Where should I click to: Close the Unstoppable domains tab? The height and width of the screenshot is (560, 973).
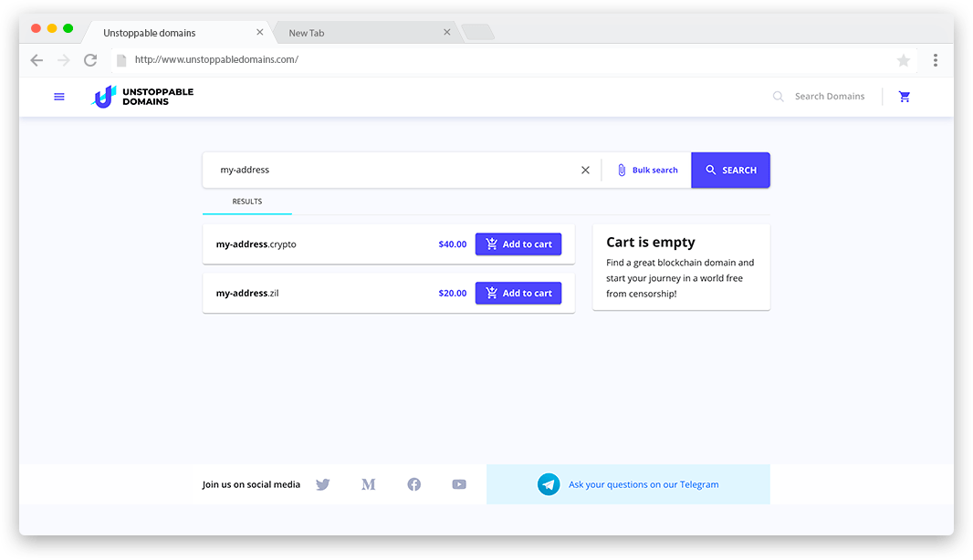(260, 32)
